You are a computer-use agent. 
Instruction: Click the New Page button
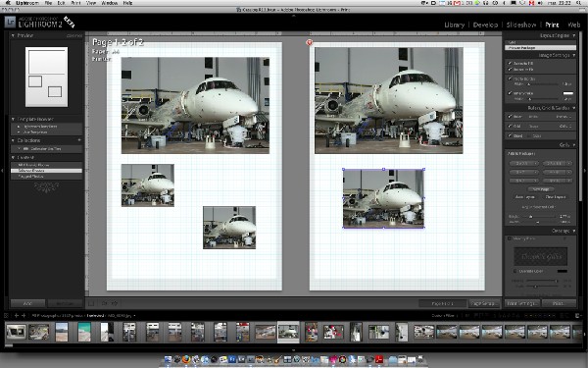540,189
